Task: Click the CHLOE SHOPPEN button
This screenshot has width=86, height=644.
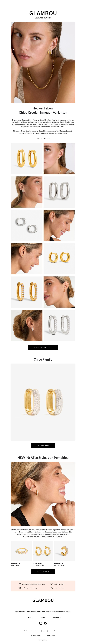Action: [43, 445]
